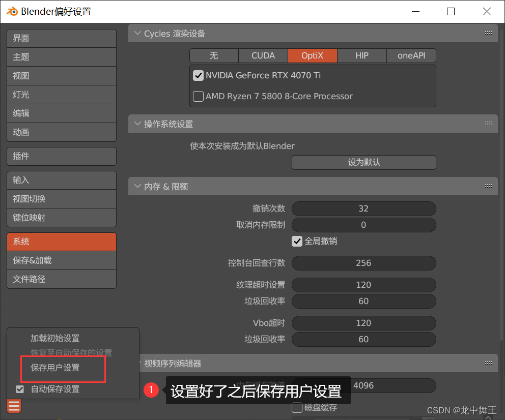Grab the Memory & Limits panel drag handle
This screenshot has height=420, width=505.
[x=489, y=186]
